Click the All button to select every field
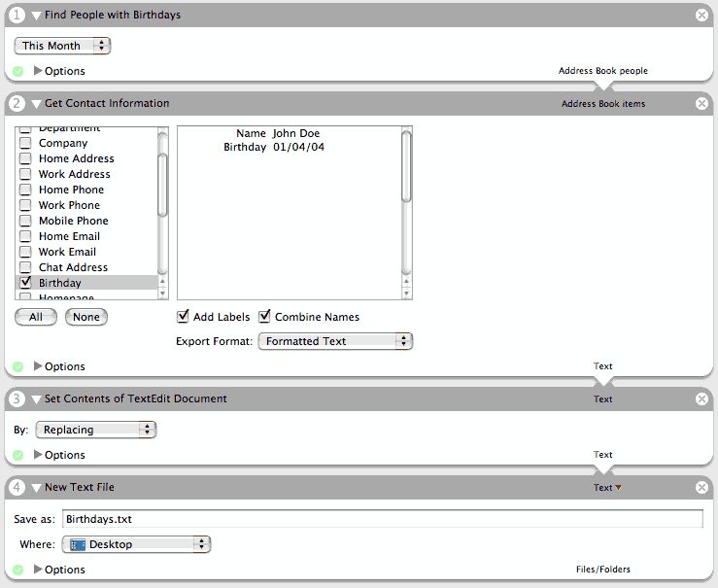Screen dimensions: 718x588 [36, 317]
